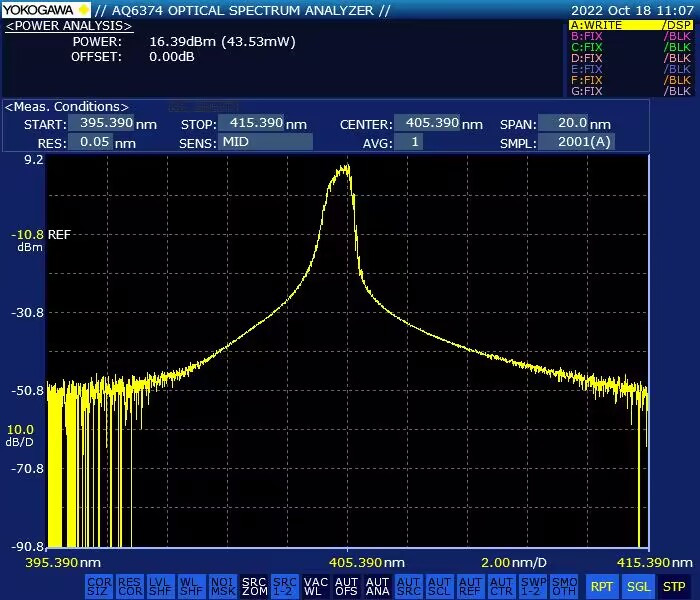Click the COR SIZ status icon
Viewport: 700px width, 600px height.
point(99,586)
